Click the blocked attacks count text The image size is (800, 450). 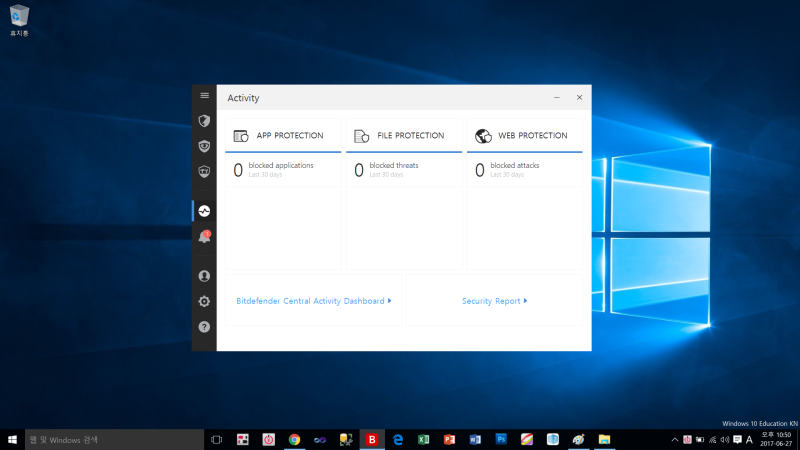(515, 165)
